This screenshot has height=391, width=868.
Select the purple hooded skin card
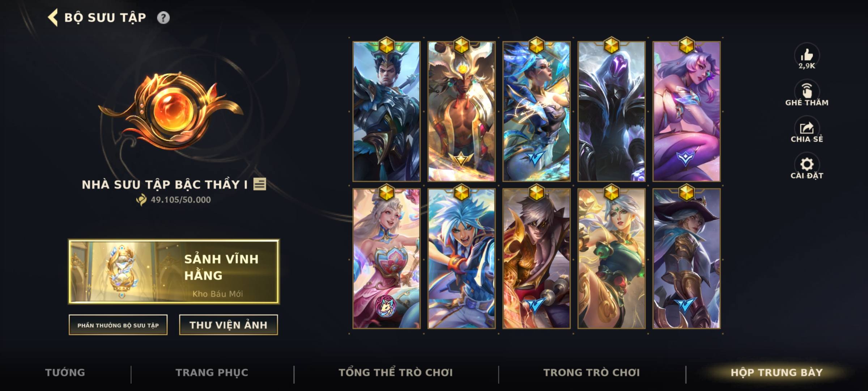pos(611,112)
